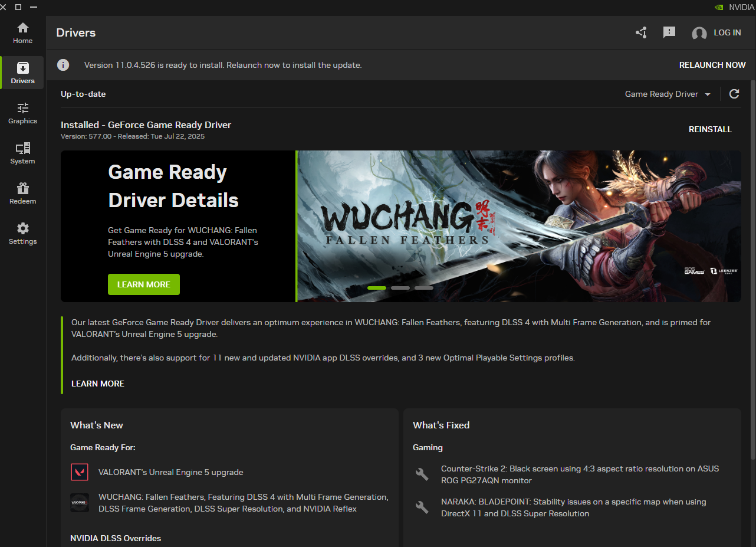Click the NVIDIA logo in title bar
Screen dimensions: 756x547
pyautogui.click(x=719, y=8)
